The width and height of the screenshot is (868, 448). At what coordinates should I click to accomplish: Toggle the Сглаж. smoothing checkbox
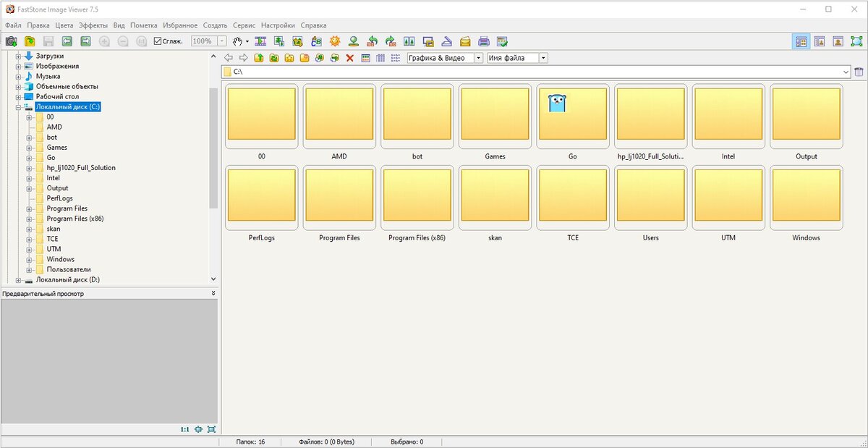158,41
